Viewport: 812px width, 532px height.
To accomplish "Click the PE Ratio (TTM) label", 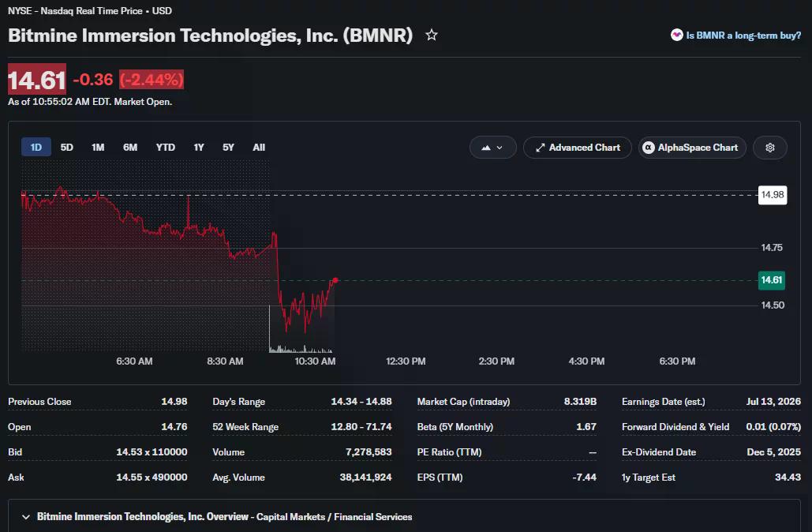I will pos(450,451).
